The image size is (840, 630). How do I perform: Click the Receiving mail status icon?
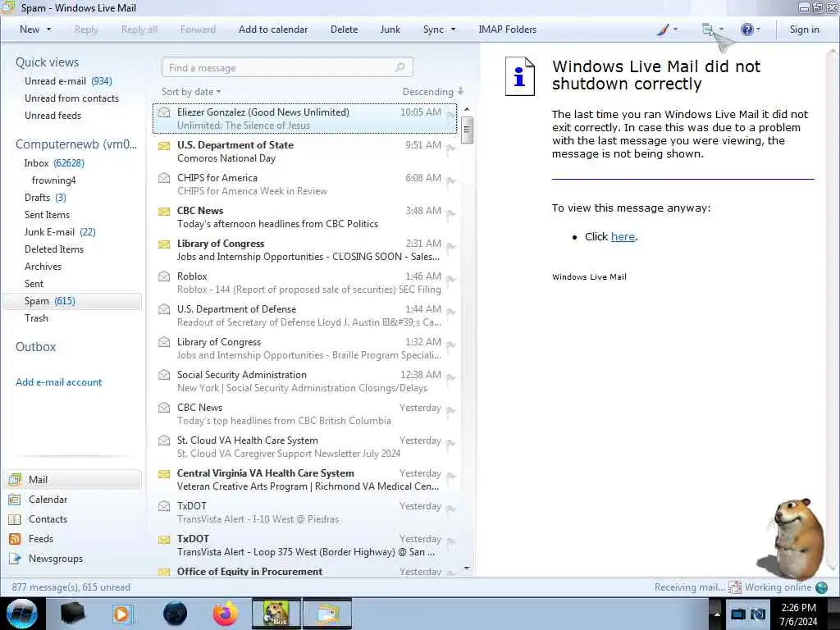click(x=734, y=587)
